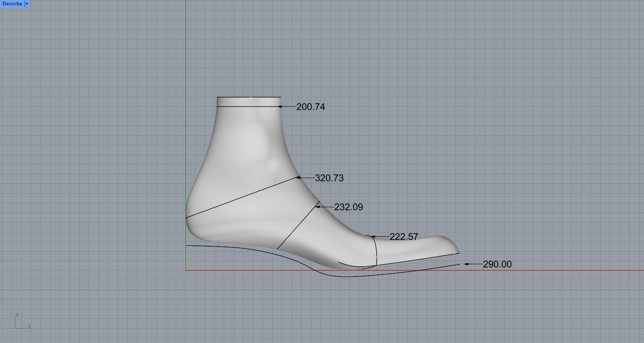Click the arrowhead of the 290.00 leader
Image resolution: width=644 pixels, height=343 pixels.
tap(466, 264)
